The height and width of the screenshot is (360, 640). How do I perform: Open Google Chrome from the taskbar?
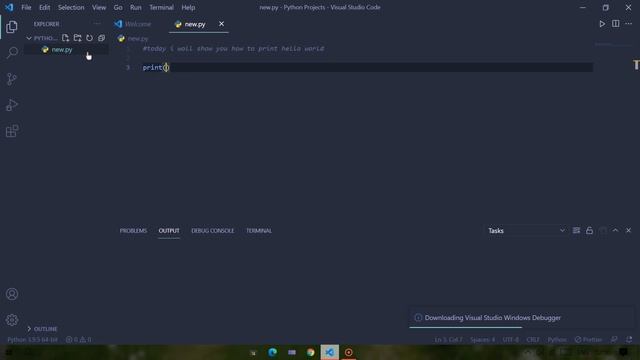(311, 352)
